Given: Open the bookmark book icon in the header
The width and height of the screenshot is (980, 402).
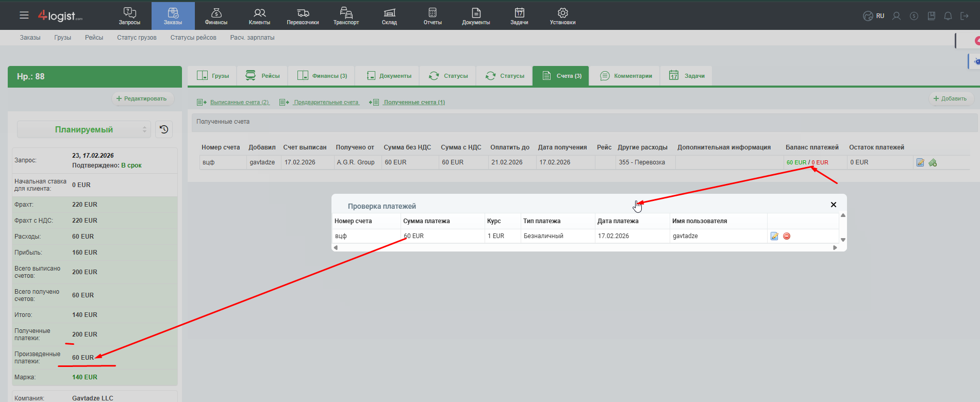Looking at the screenshot, I should pos(931,16).
